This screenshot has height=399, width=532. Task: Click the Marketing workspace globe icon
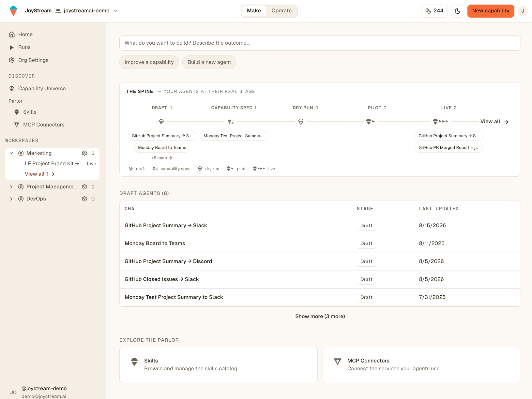tap(21, 153)
